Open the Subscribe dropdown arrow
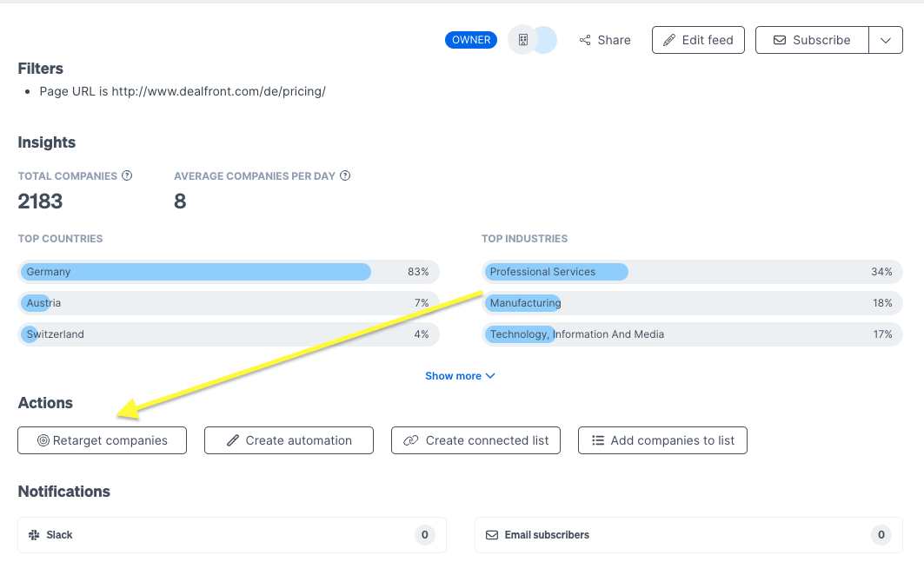Screen dimensions: 924x588 coord(885,40)
